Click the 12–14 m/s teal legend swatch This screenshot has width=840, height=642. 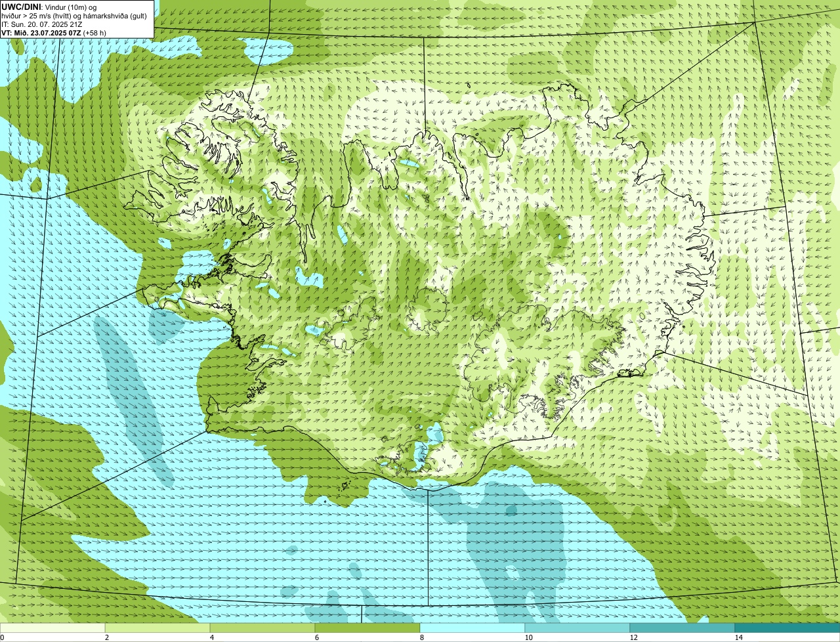click(x=682, y=628)
